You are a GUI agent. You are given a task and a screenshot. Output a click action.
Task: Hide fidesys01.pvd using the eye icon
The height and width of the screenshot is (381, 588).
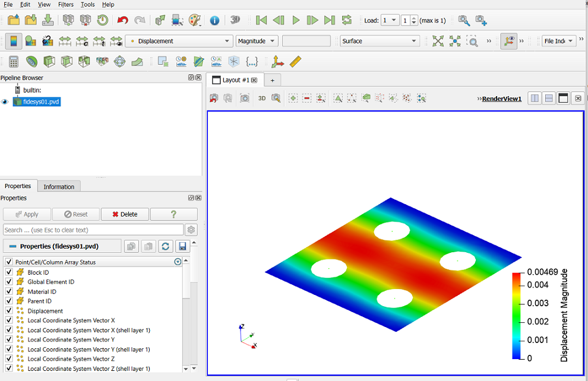[5, 102]
